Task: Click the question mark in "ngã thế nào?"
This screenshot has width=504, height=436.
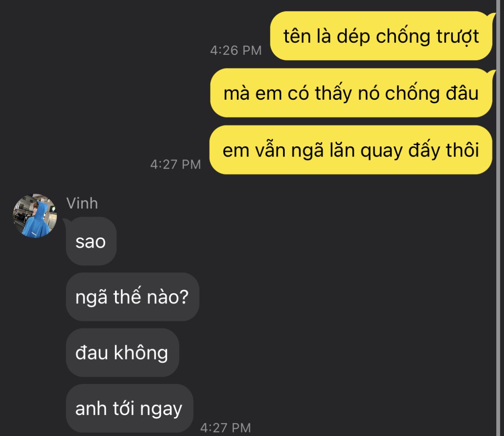Action: pyautogui.click(x=183, y=297)
